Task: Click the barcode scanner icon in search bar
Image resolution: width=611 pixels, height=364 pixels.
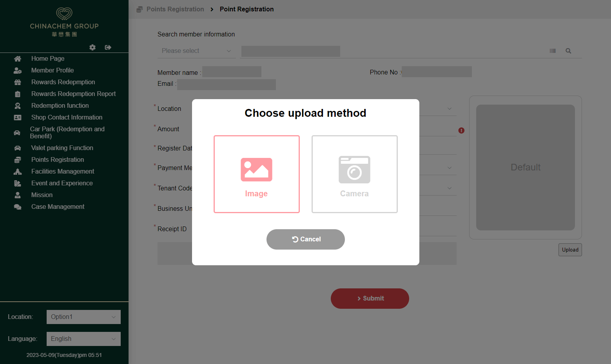Action: pyautogui.click(x=553, y=51)
